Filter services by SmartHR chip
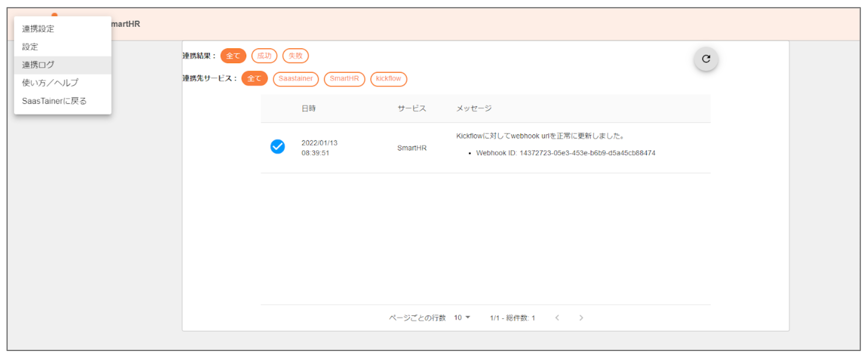The width and height of the screenshot is (868, 360). 344,79
